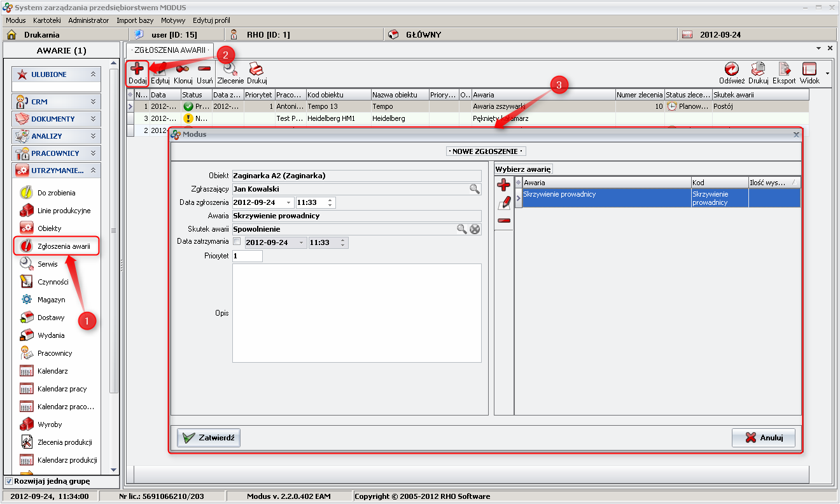Open the Import bazy menu
840x504 pixels.
(x=135, y=20)
